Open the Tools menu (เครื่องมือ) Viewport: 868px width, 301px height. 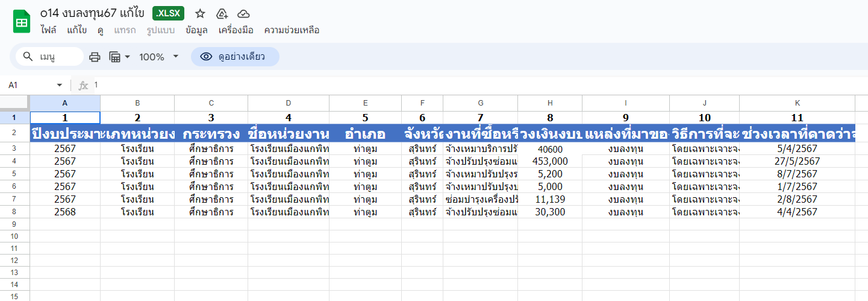tap(236, 30)
